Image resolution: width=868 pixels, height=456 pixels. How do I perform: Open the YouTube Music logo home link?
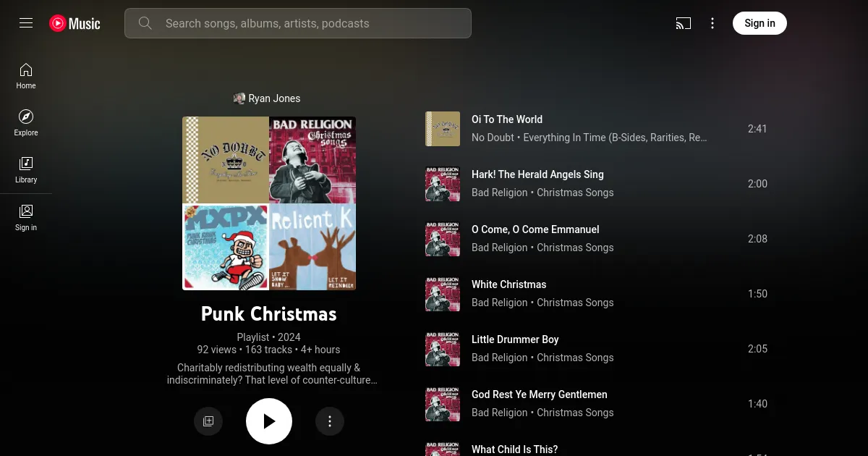pyautogui.click(x=75, y=23)
